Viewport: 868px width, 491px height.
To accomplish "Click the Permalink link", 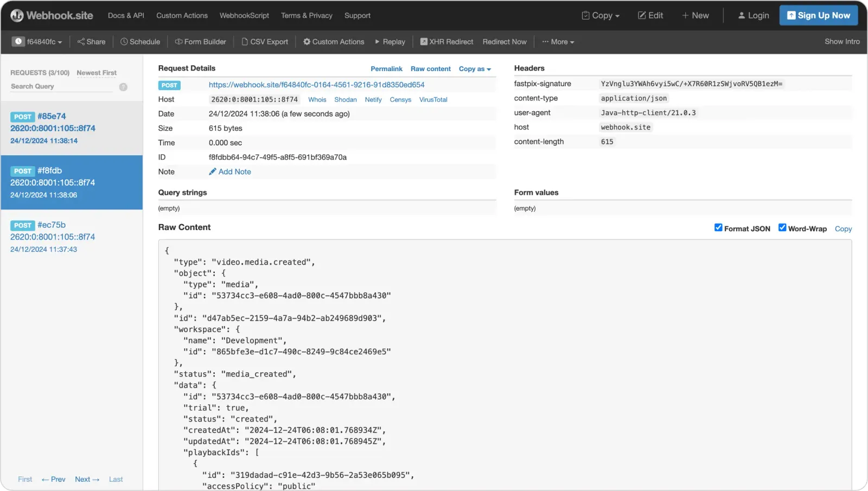I will coord(386,69).
